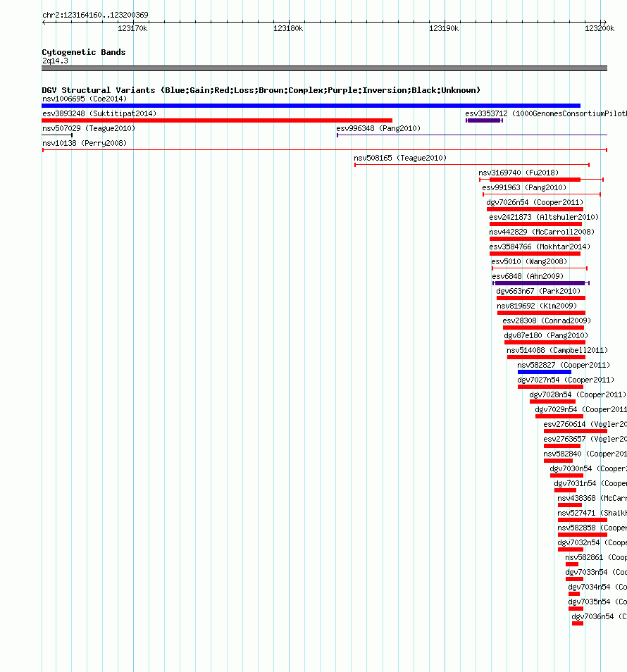Click the 123200k ruler tick label
The width and height of the screenshot is (627, 672).
(599, 29)
